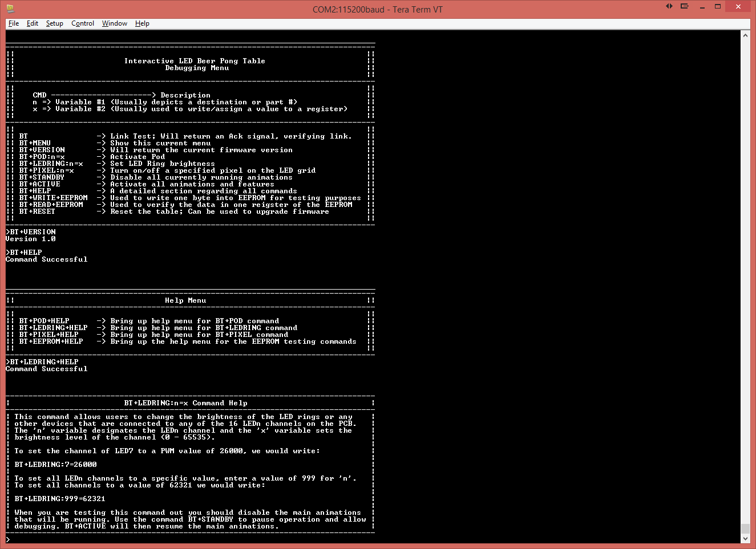This screenshot has width=756, height=549.
Task: Click 'BT+ACTIVE' in the debugging menu list
Action: (39, 184)
